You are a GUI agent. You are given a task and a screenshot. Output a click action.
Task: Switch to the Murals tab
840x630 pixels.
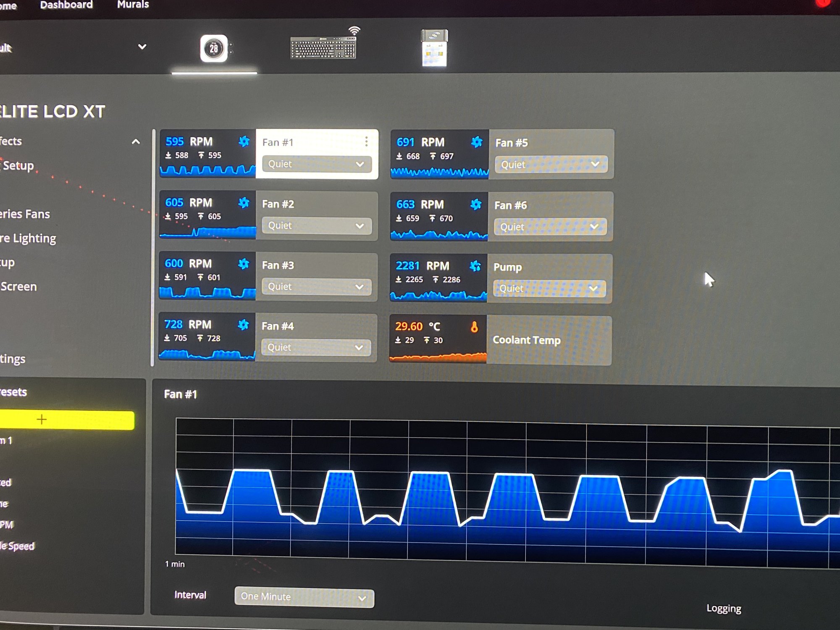(133, 5)
